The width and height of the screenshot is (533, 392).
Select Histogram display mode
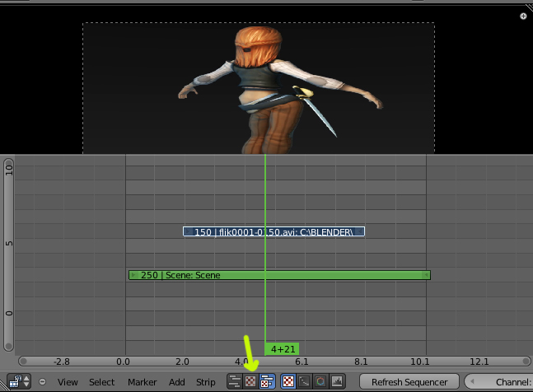tap(337, 381)
